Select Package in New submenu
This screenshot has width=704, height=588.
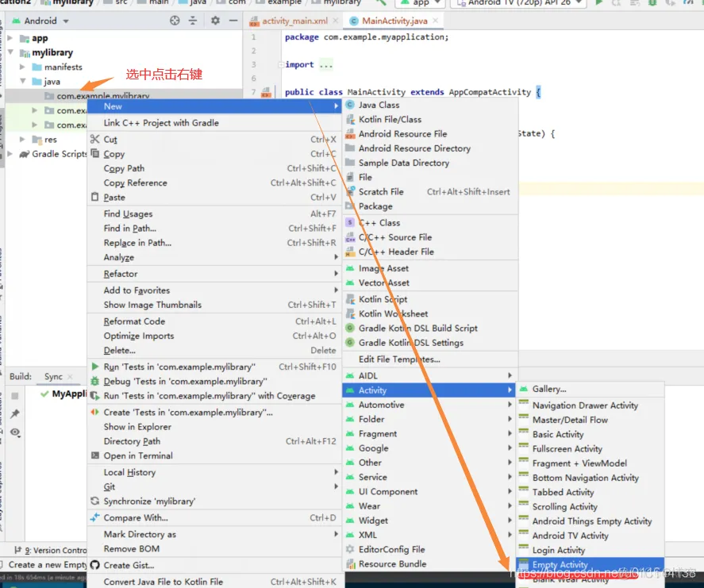click(x=430, y=206)
